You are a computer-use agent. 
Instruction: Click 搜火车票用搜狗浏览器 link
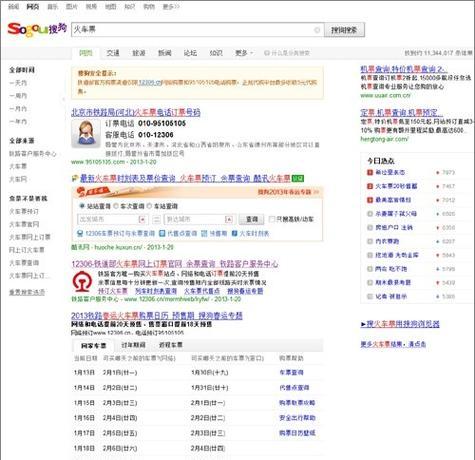[400, 324]
